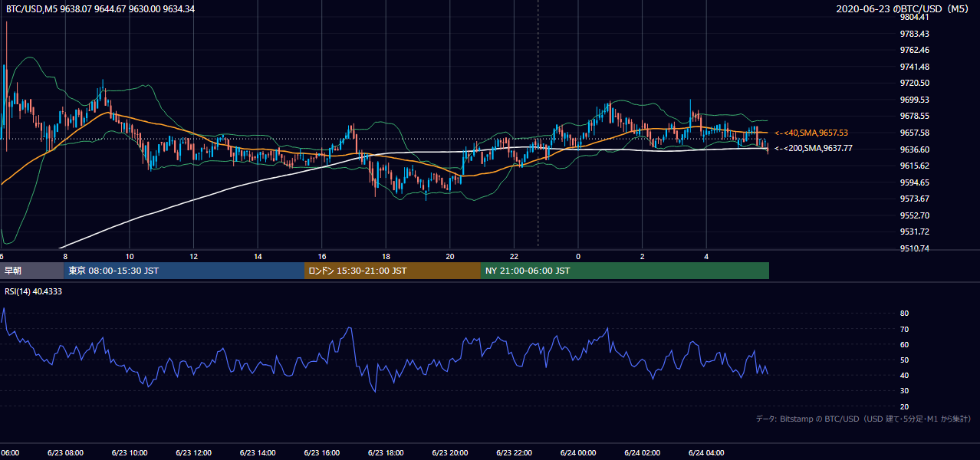Select the ロンドン 15:30-21:00 JST session bar
This screenshot has height=460, width=980.
(x=393, y=271)
